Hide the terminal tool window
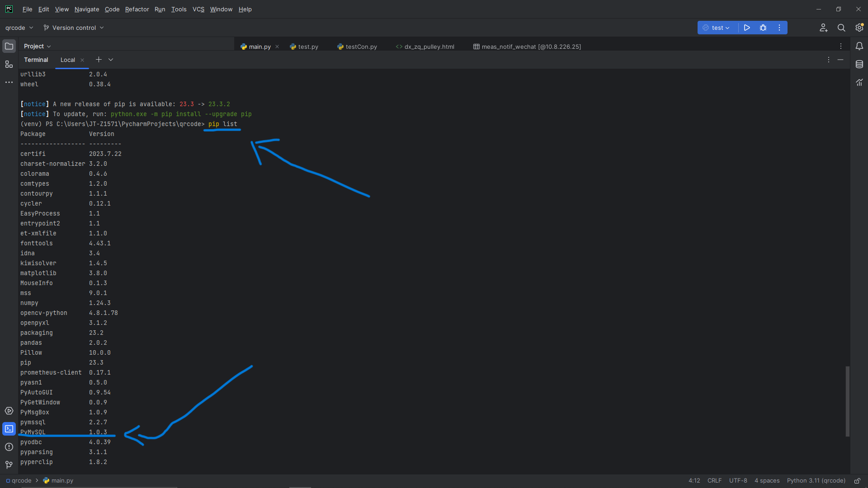 (x=840, y=60)
